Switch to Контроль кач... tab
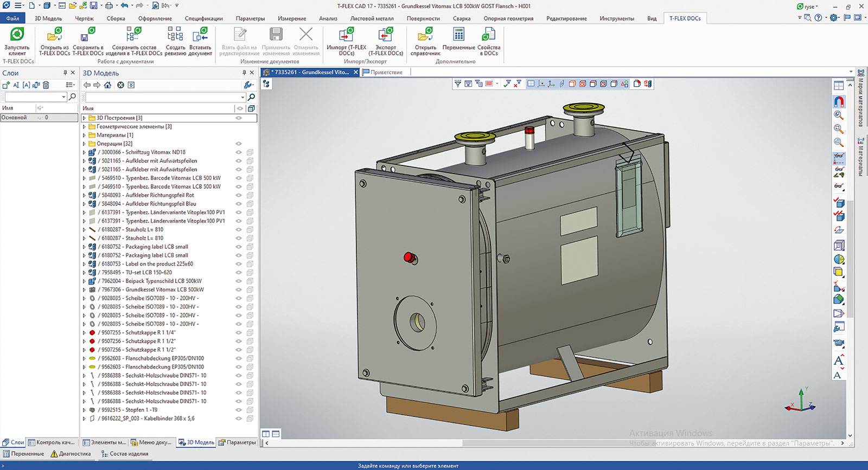The height and width of the screenshot is (470, 868). (x=52, y=442)
